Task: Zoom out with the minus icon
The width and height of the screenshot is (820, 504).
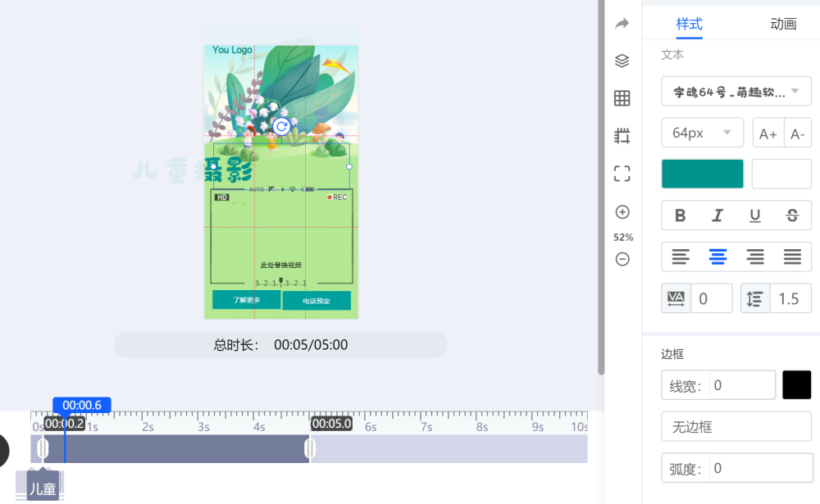Action: (x=622, y=259)
